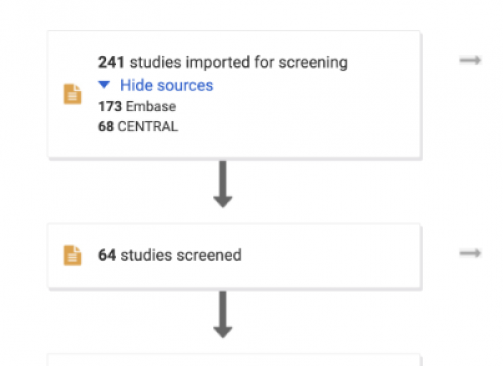Click the right arrow next to studies screened box
Viewport: 503px width, 366px height.
pyautogui.click(x=470, y=253)
